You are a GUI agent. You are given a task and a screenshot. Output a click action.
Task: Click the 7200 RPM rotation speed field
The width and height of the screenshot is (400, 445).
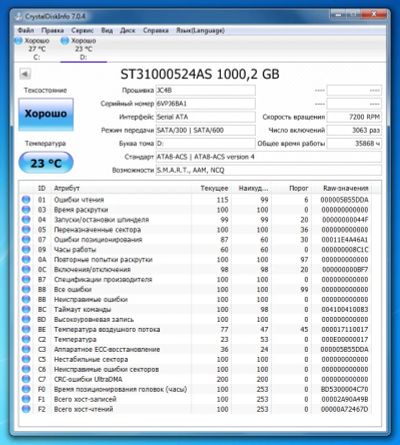(x=354, y=117)
